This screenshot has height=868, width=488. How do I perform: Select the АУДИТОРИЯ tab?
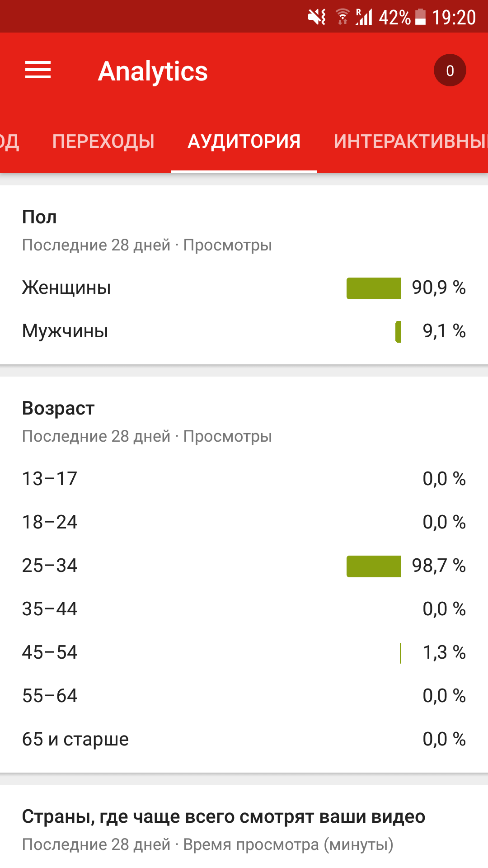click(x=244, y=142)
